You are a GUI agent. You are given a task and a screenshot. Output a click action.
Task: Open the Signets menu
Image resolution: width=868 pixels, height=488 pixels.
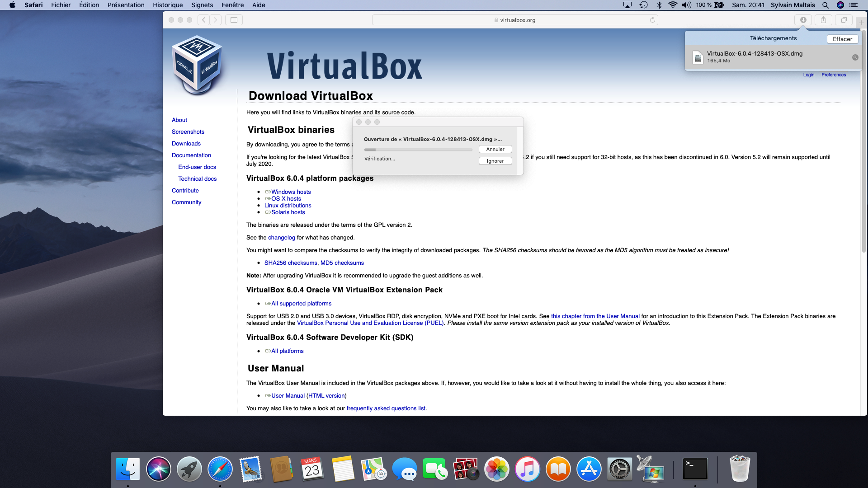click(202, 5)
